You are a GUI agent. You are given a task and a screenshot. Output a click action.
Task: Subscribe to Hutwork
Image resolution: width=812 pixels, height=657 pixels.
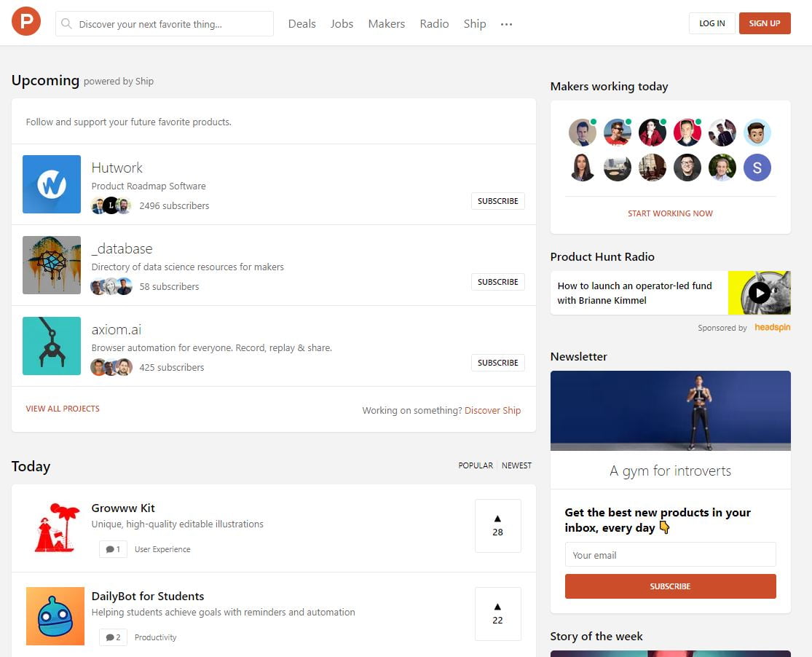(x=497, y=201)
